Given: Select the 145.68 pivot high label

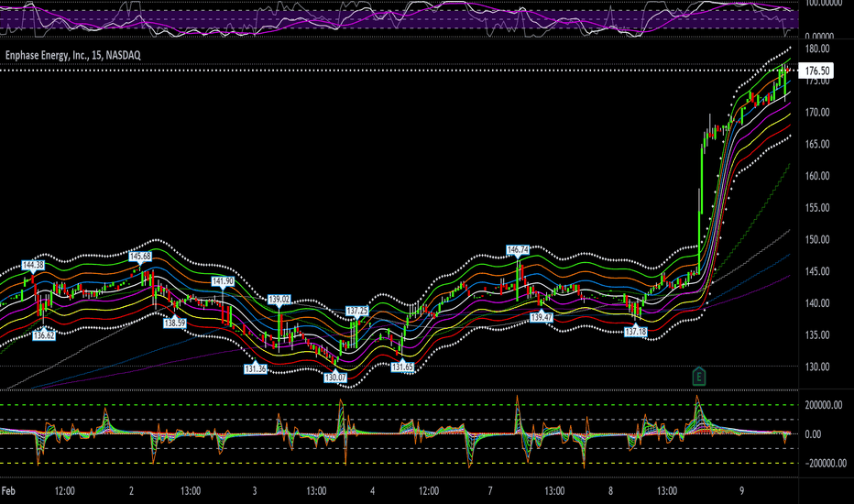Looking at the screenshot, I should point(140,256).
